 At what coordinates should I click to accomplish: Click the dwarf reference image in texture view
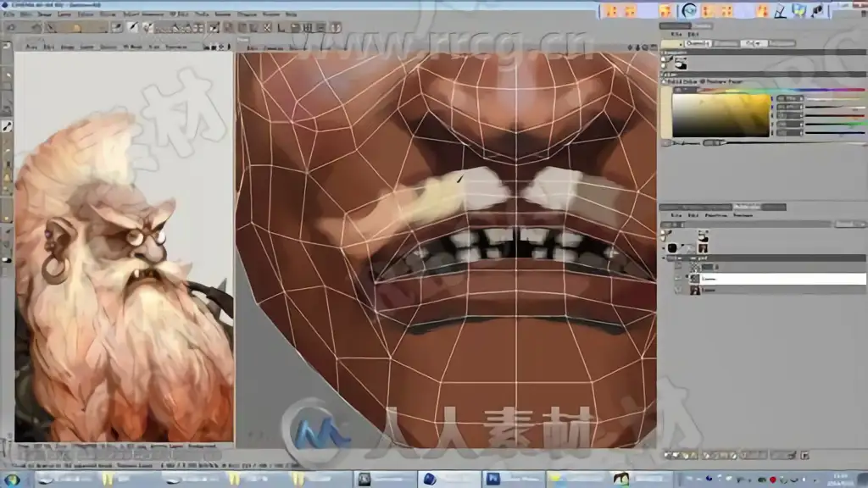(124, 247)
